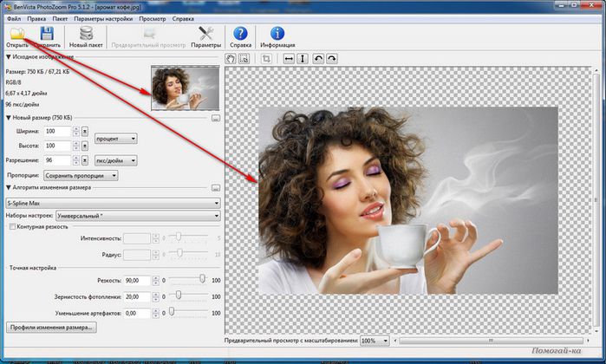Click Зернистость фотопленки stepper arrows

[155, 296]
